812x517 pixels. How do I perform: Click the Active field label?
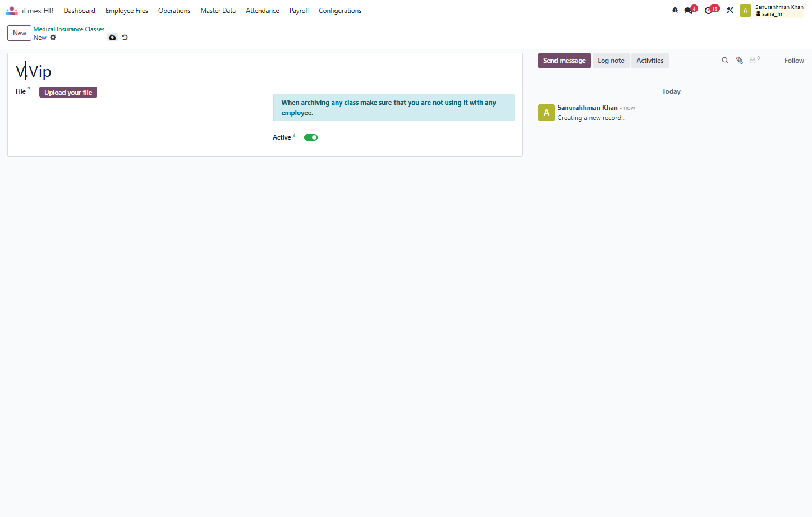coord(282,137)
